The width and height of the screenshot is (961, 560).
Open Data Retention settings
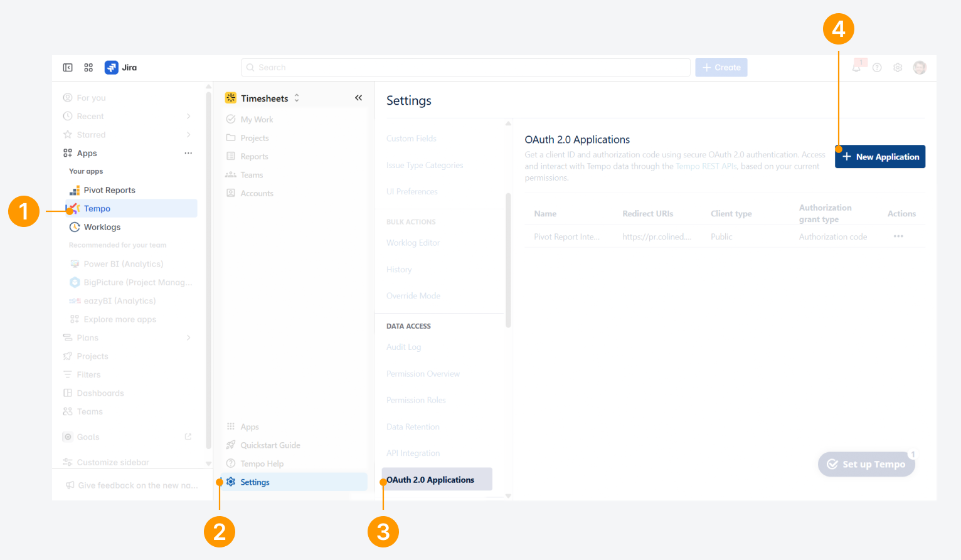(x=413, y=427)
